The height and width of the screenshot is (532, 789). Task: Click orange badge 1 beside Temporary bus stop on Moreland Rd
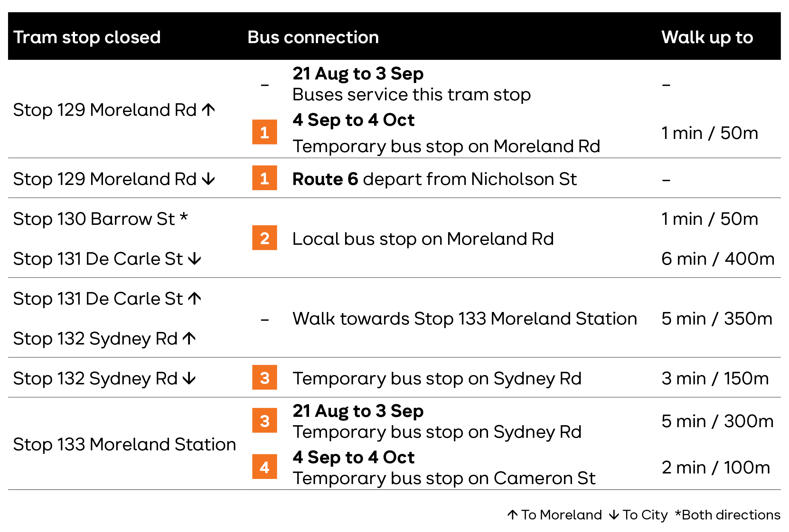click(265, 132)
